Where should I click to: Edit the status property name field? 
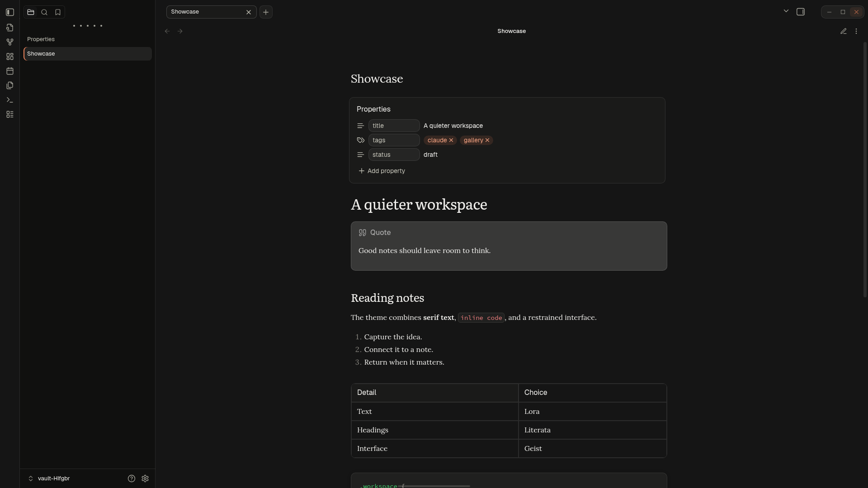pyautogui.click(x=394, y=155)
